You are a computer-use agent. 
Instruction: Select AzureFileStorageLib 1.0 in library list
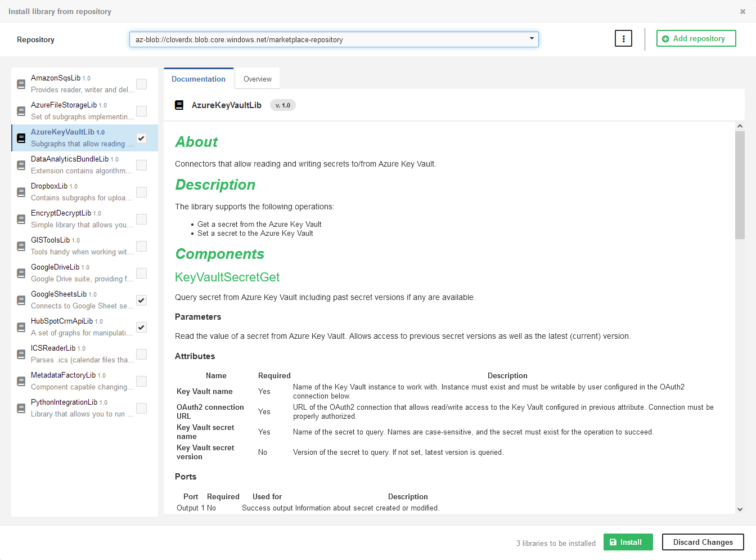pyautogui.click(x=84, y=111)
